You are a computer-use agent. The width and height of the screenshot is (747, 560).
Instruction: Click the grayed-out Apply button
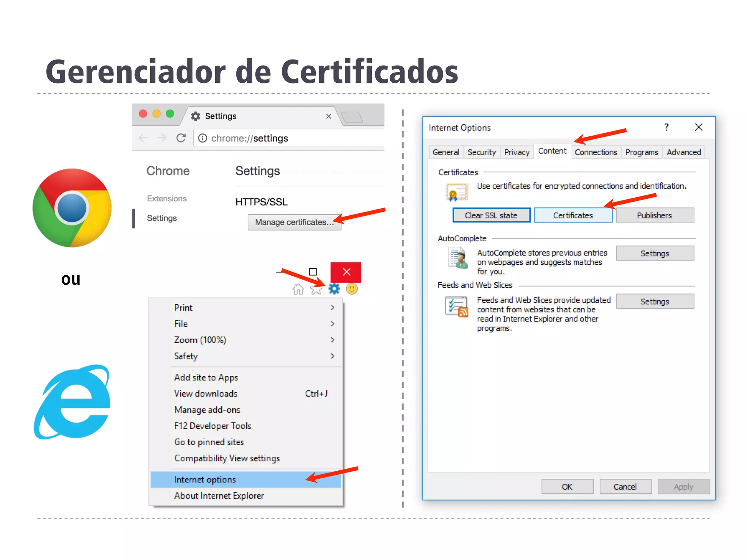pos(684,487)
